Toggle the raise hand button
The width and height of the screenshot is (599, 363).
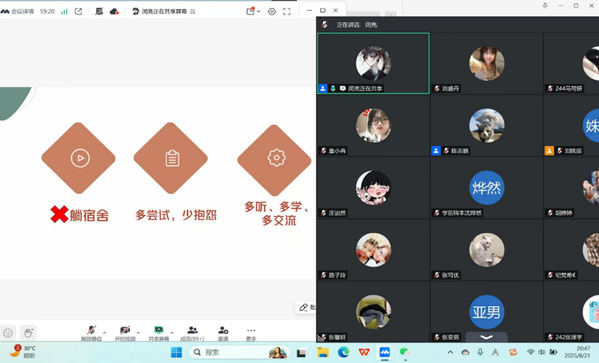[x=28, y=333]
